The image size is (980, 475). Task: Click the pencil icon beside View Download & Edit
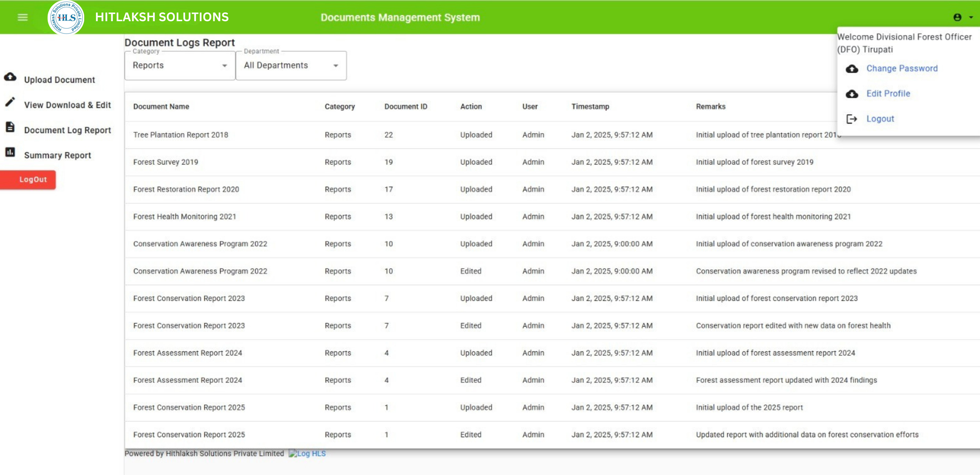pos(10,102)
